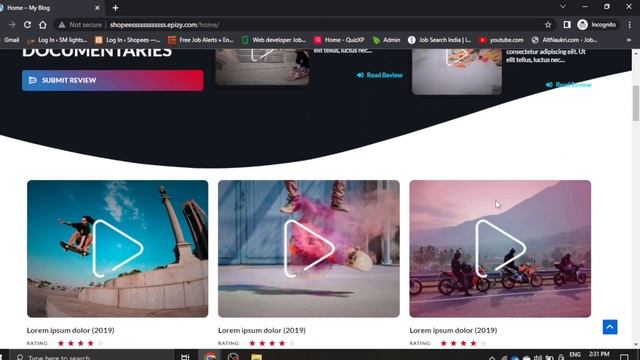Screen dimensions: 640x360
Task: Click the taskbar clock showing 2:31 PM
Action: [x=599, y=354]
